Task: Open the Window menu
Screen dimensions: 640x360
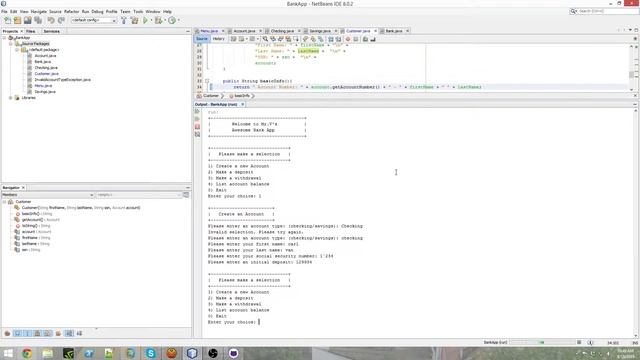Action: (153, 11)
